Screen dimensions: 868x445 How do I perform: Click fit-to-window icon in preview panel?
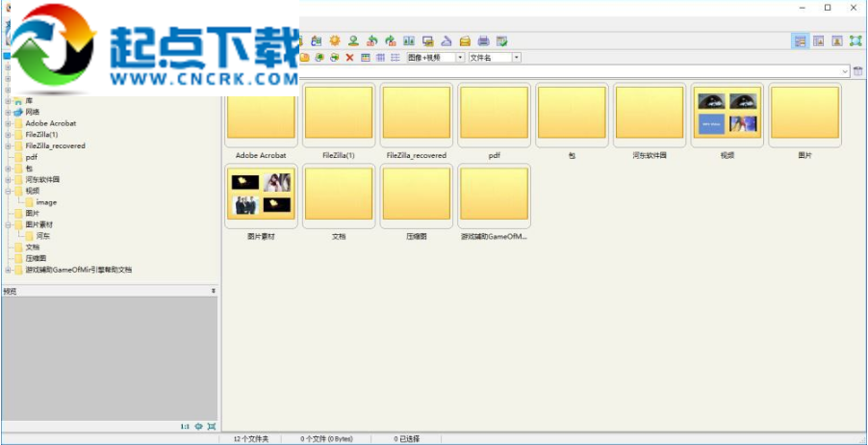(x=212, y=427)
